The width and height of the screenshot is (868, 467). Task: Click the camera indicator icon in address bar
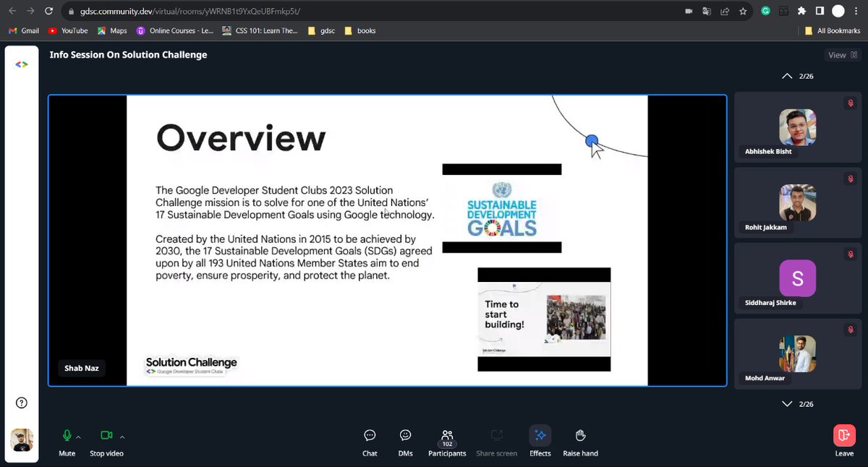pos(688,11)
